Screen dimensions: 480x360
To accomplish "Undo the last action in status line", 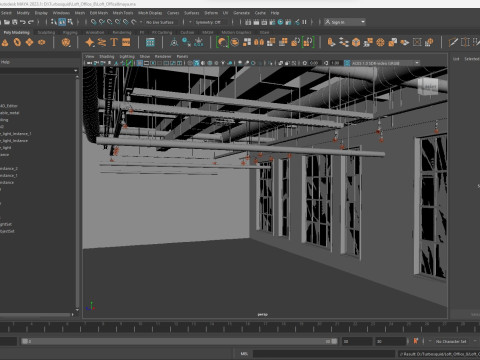I will click(x=23, y=22).
